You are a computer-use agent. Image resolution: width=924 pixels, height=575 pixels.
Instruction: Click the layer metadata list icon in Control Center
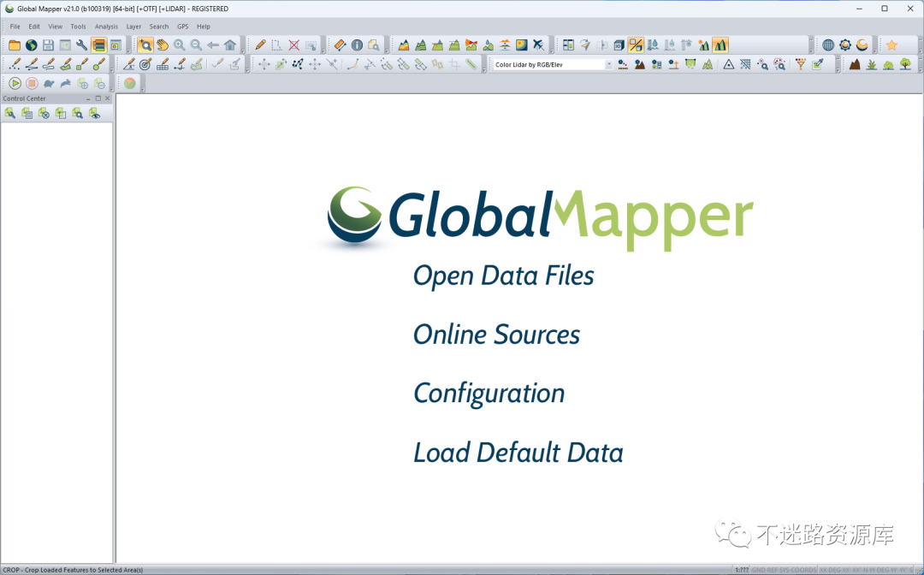27,114
